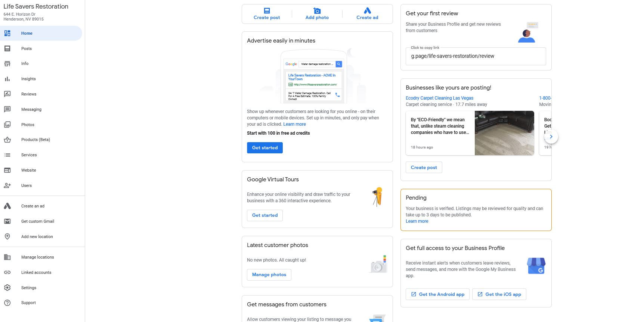Image resolution: width=644 pixels, height=322 pixels.
Task: Open the couch and carpet post thumbnail
Action: pyautogui.click(x=504, y=133)
